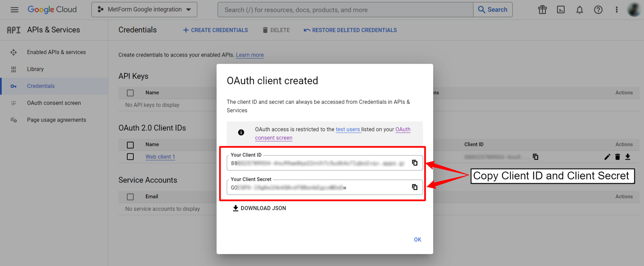This screenshot has height=266, width=644.
Task: Click the DELETE button
Action: (x=276, y=30)
